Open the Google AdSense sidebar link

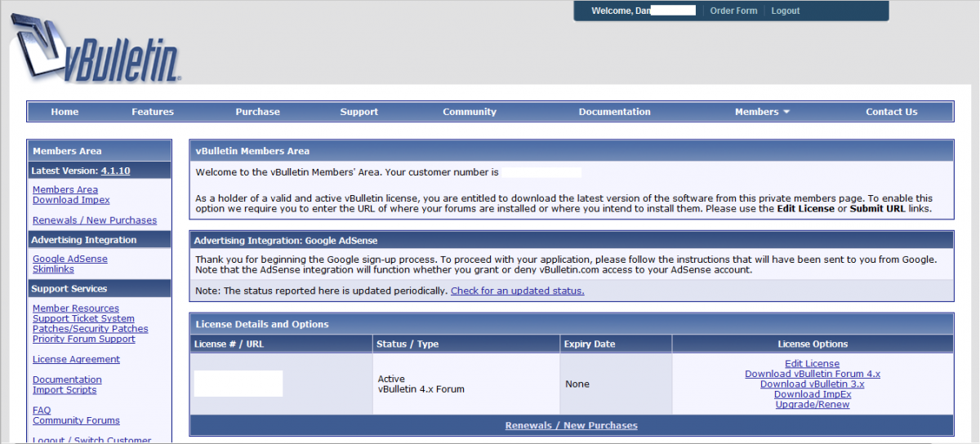pos(70,259)
